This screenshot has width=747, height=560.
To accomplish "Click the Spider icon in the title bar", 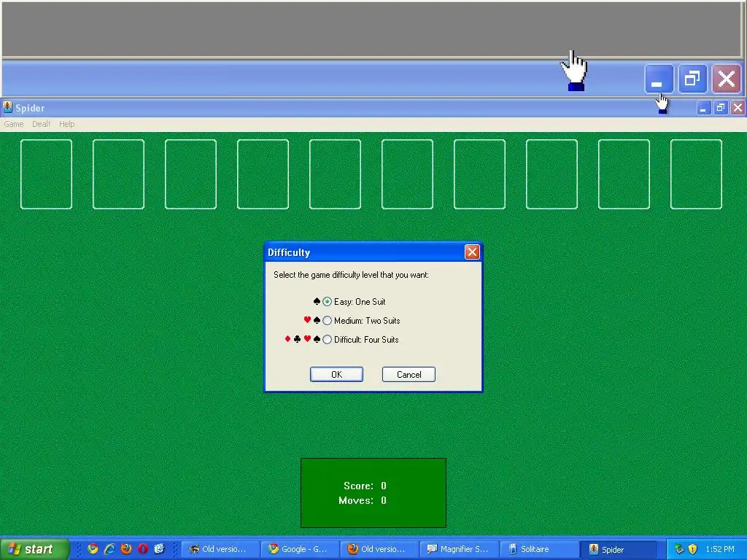I will (7, 107).
